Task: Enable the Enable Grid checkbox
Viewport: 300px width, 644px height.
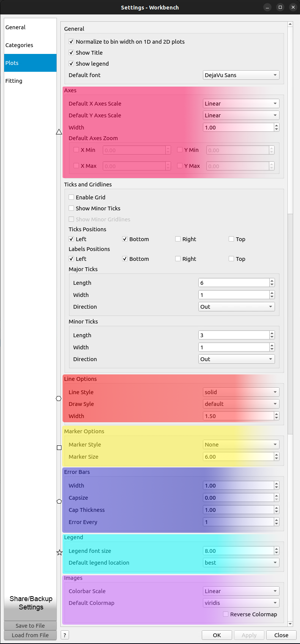Action: click(71, 197)
